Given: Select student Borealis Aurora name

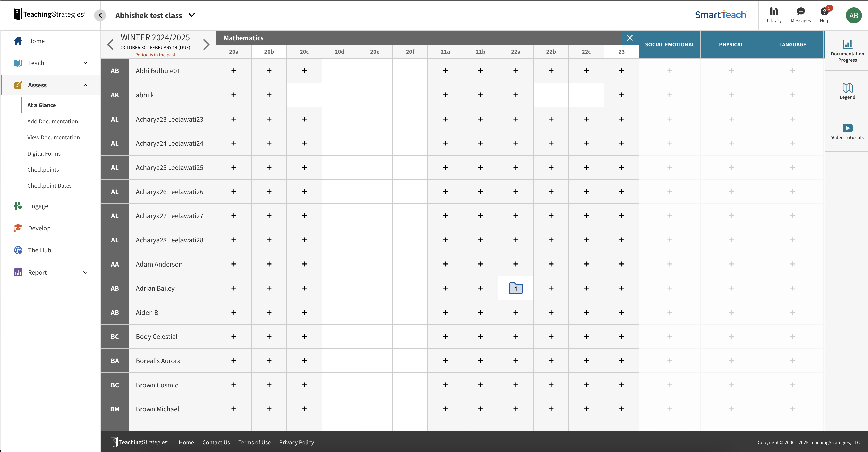Looking at the screenshot, I should [158, 361].
